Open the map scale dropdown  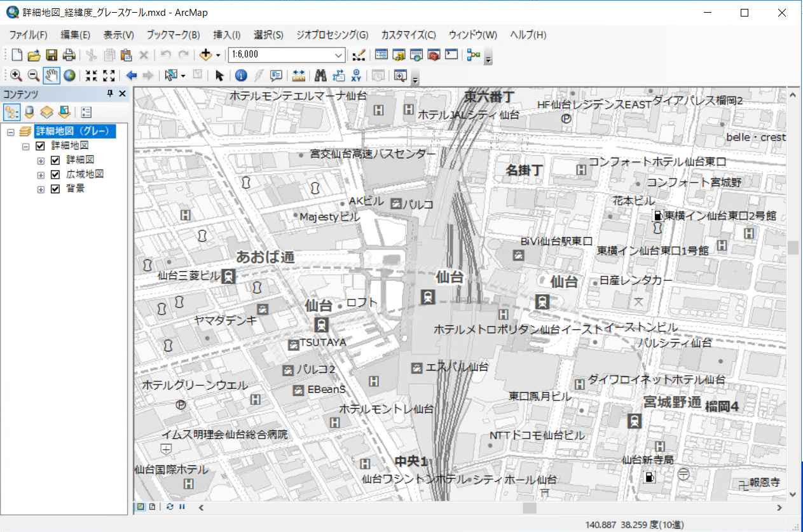339,55
